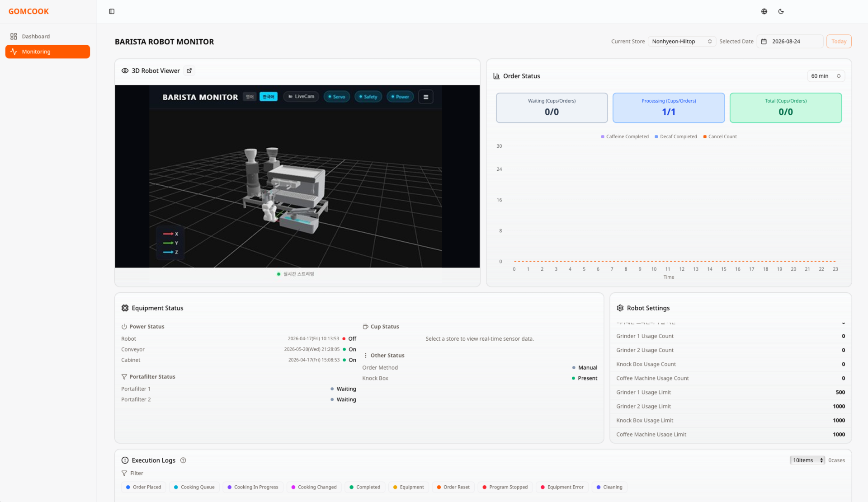The image size is (868, 502).
Task: Click the Equipment Status chip icon
Action: pyautogui.click(x=125, y=308)
